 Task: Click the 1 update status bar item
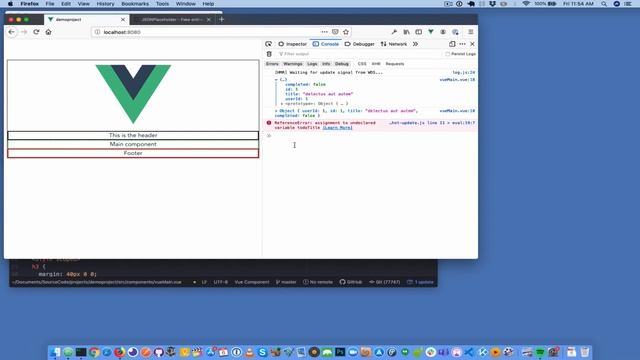click(420, 282)
